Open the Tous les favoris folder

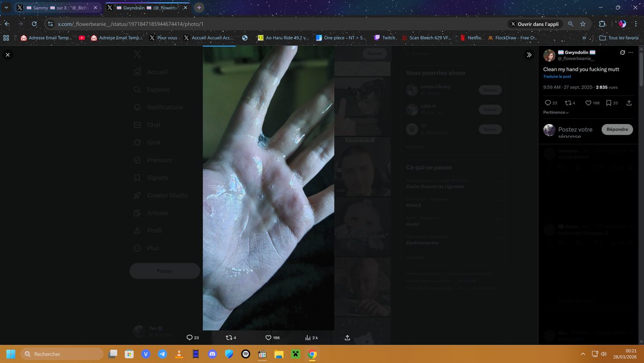point(619,38)
